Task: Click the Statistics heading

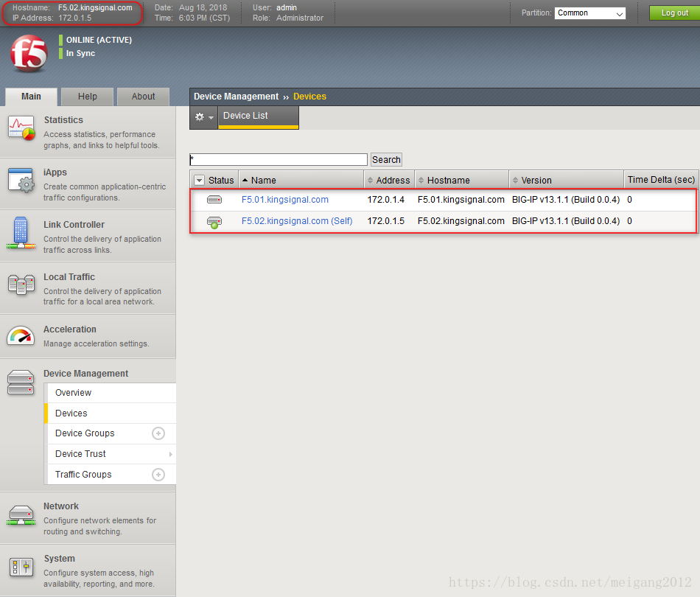Action: point(63,120)
